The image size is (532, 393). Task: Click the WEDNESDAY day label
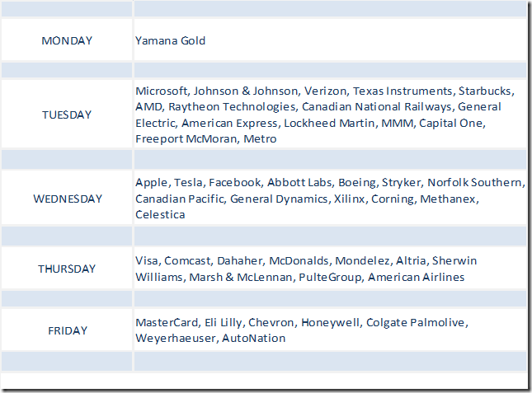coord(67,199)
